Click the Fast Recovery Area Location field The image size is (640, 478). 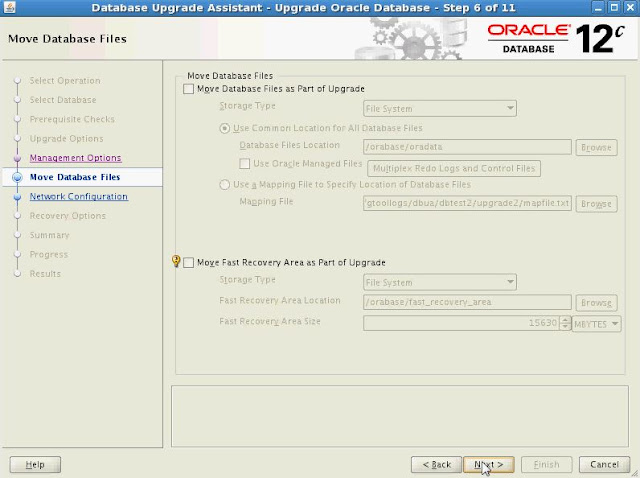pos(467,302)
